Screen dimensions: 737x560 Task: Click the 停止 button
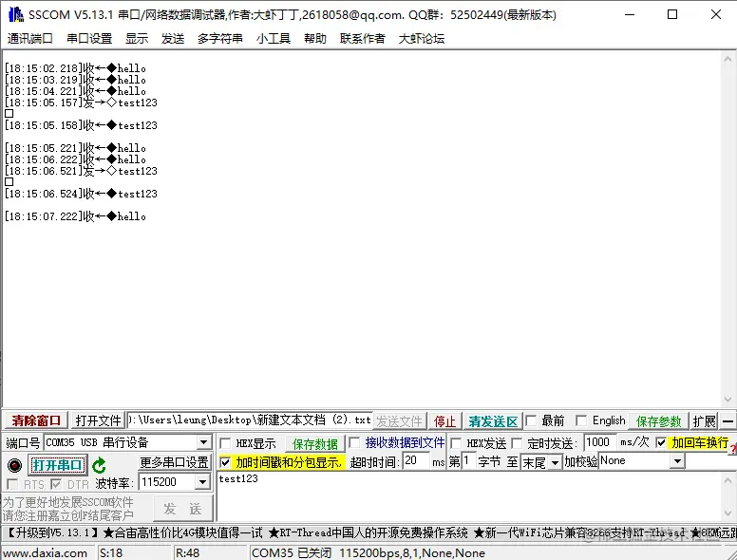coord(445,420)
